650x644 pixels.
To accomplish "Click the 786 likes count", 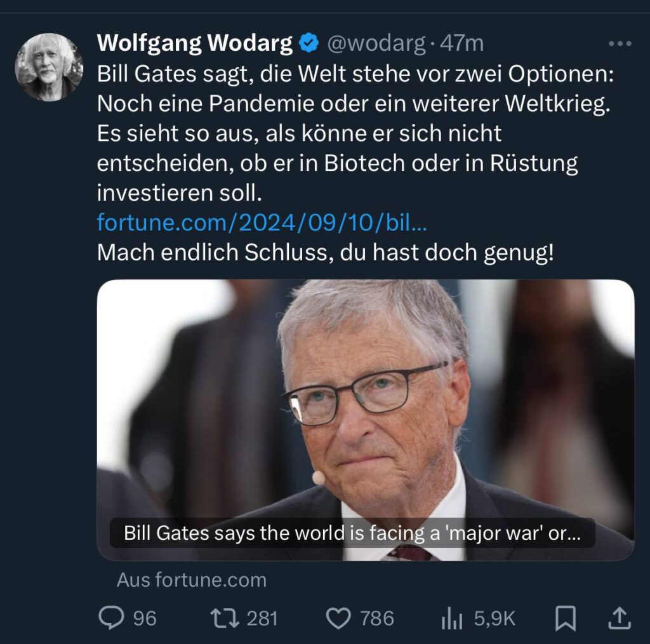I will [377, 619].
